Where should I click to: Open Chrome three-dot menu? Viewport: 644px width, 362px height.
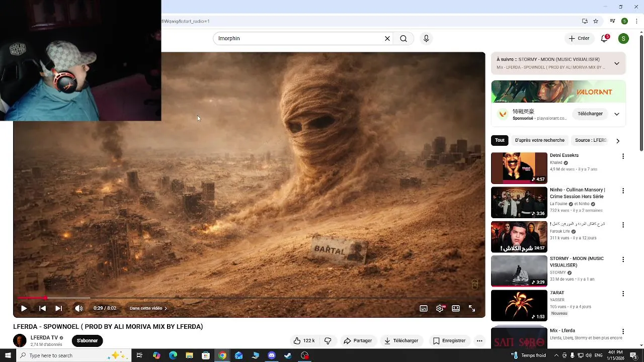pyautogui.click(x=636, y=21)
